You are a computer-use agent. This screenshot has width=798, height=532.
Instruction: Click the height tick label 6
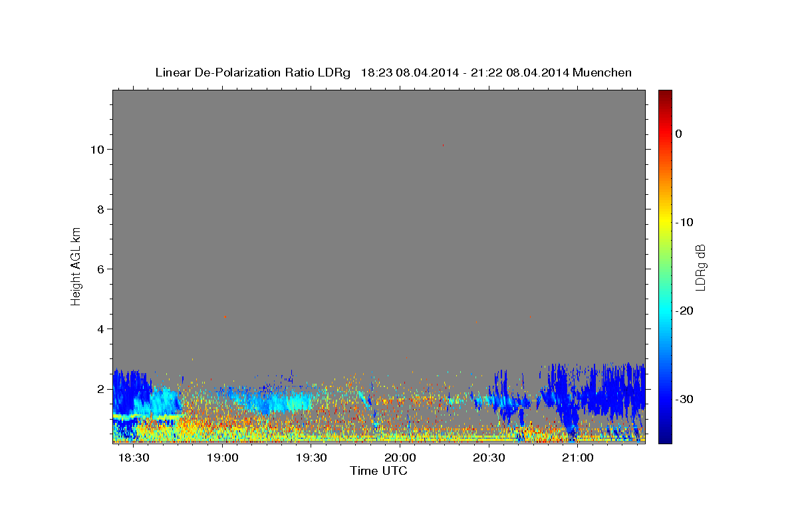tap(102, 269)
